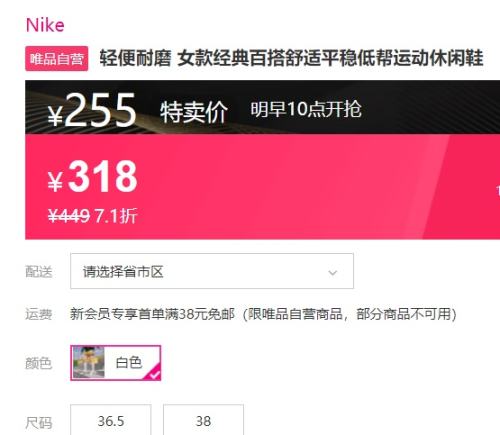This screenshot has width=500, height=435.
Task: Choose size 36.5
Action: 111,421
